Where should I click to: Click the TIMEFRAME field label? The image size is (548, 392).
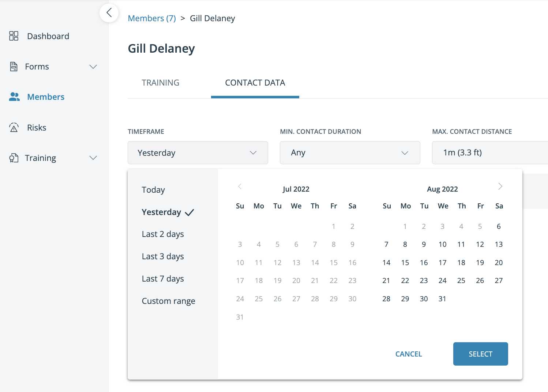coord(146,132)
